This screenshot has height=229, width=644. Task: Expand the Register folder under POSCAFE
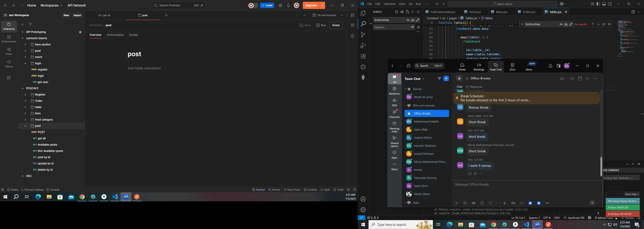click(25, 95)
